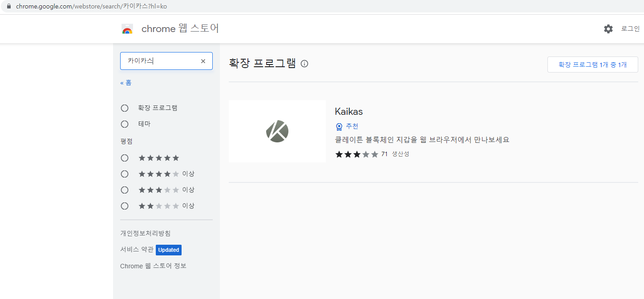This screenshot has width=644, height=299.
Task: Click the Kaikas extension K logo
Action: coord(277,131)
